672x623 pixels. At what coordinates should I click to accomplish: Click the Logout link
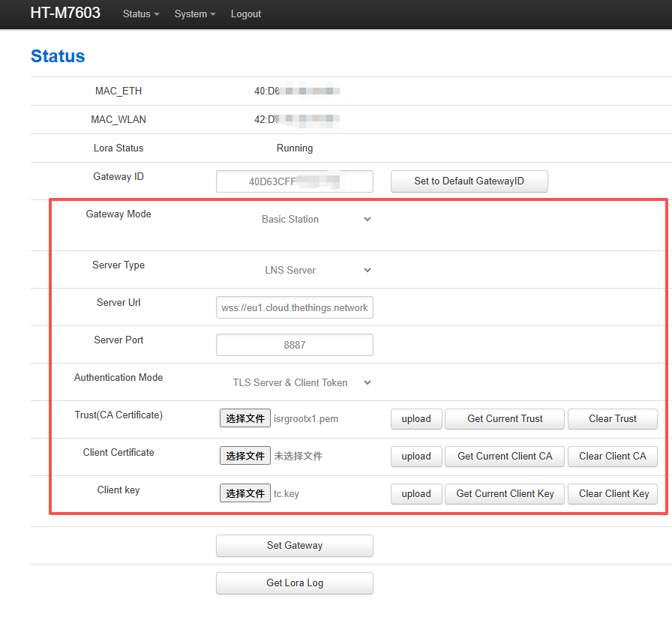(x=246, y=14)
